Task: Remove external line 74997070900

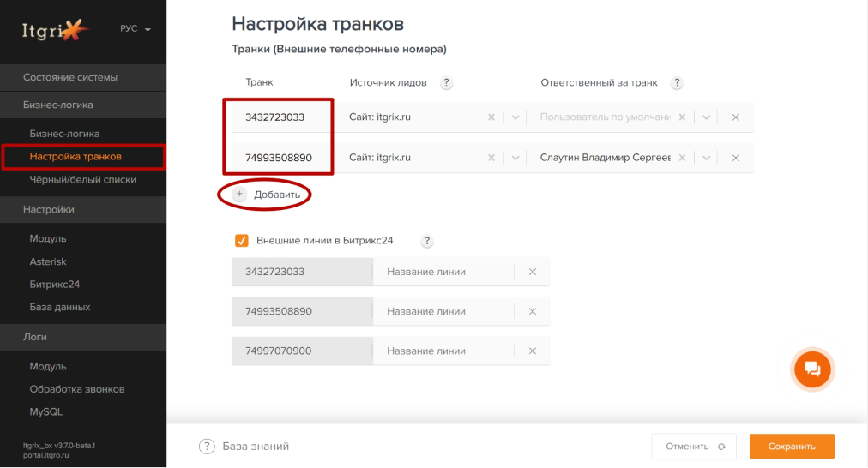Action: (532, 351)
